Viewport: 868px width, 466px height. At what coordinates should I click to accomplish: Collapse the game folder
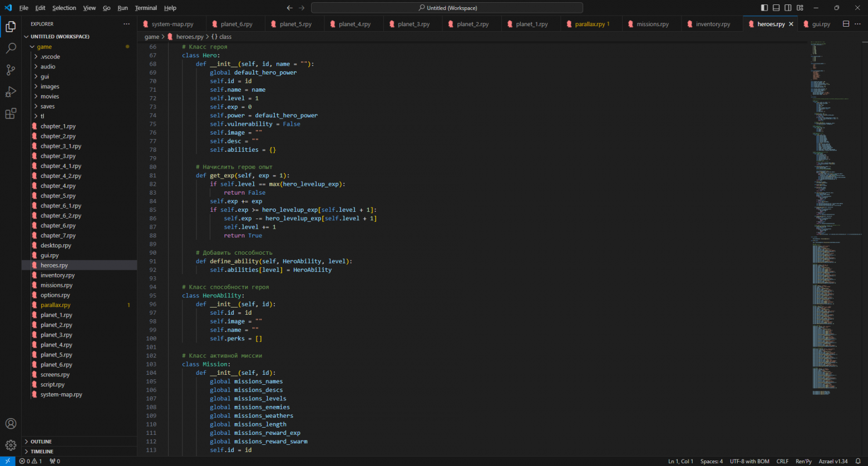click(x=44, y=47)
